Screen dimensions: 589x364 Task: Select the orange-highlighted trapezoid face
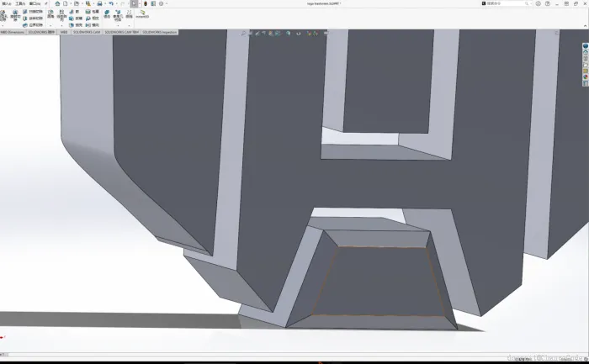pos(379,282)
